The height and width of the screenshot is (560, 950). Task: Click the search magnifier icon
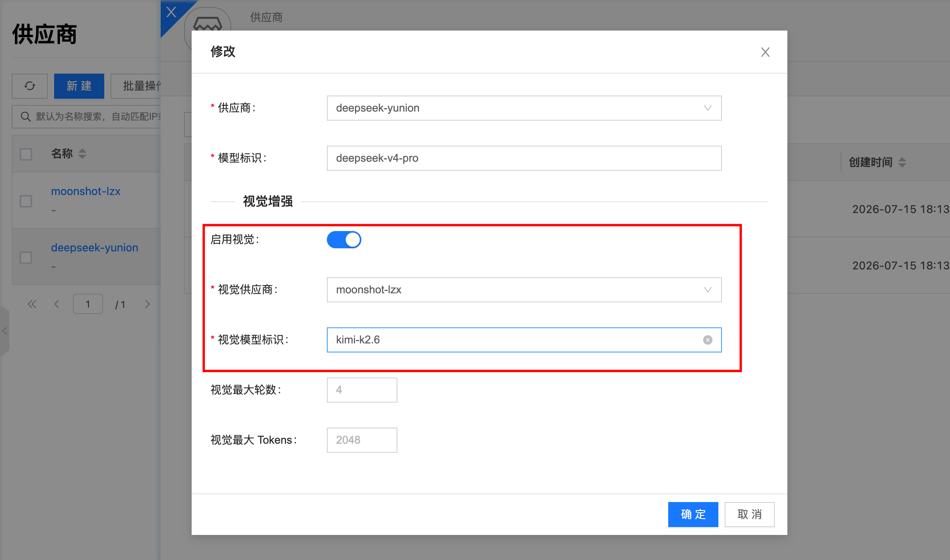pyautogui.click(x=25, y=117)
